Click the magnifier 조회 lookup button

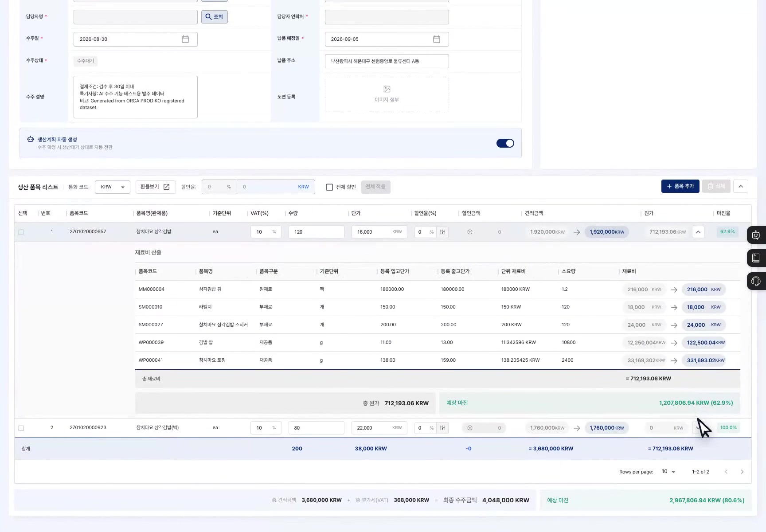tap(215, 17)
